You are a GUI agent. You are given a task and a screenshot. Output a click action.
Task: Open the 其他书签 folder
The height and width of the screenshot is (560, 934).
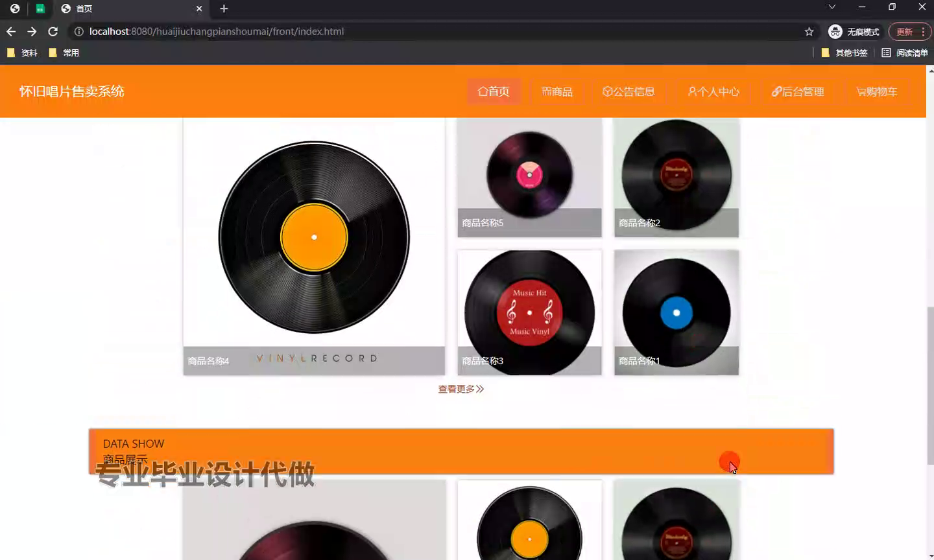(844, 53)
